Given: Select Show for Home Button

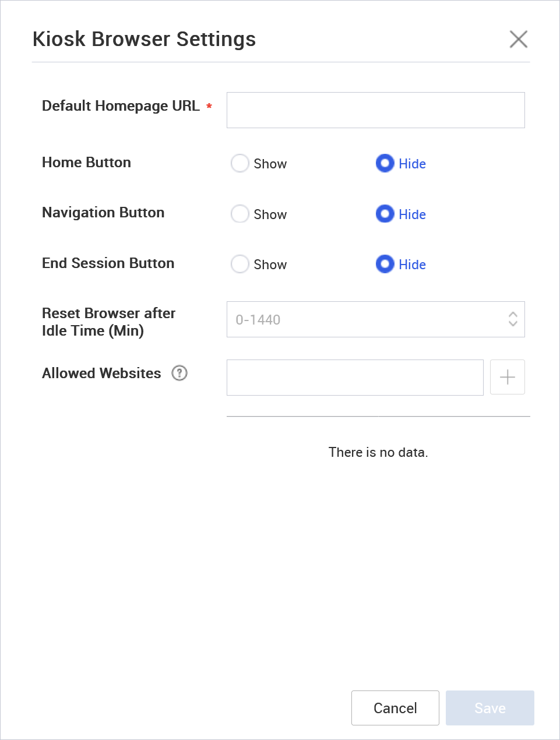Looking at the screenshot, I should tap(240, 163).
